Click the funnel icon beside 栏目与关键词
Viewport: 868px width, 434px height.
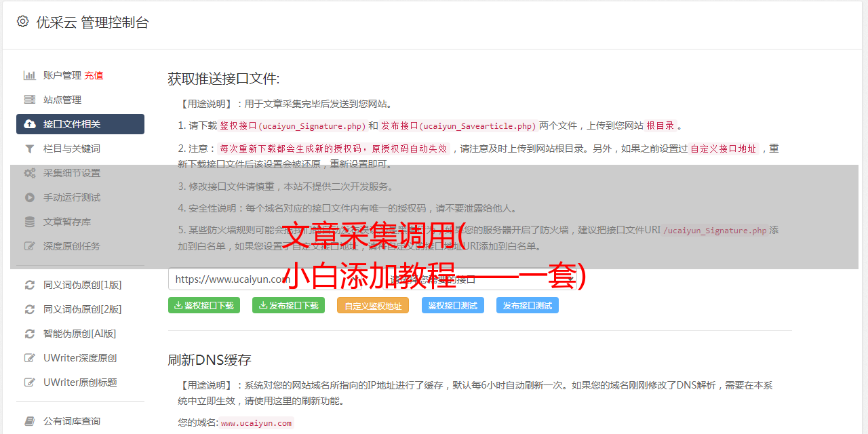pos(30,149)
